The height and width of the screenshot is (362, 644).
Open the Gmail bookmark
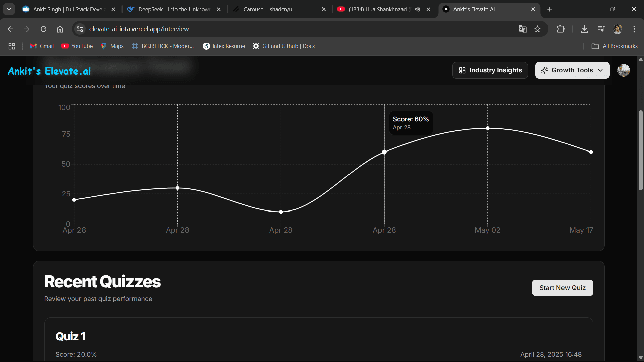42,46
